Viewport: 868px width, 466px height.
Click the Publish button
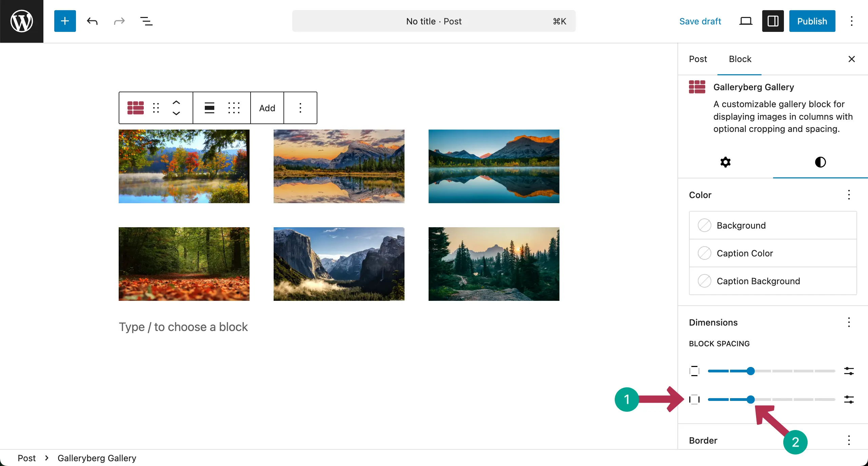812,21
